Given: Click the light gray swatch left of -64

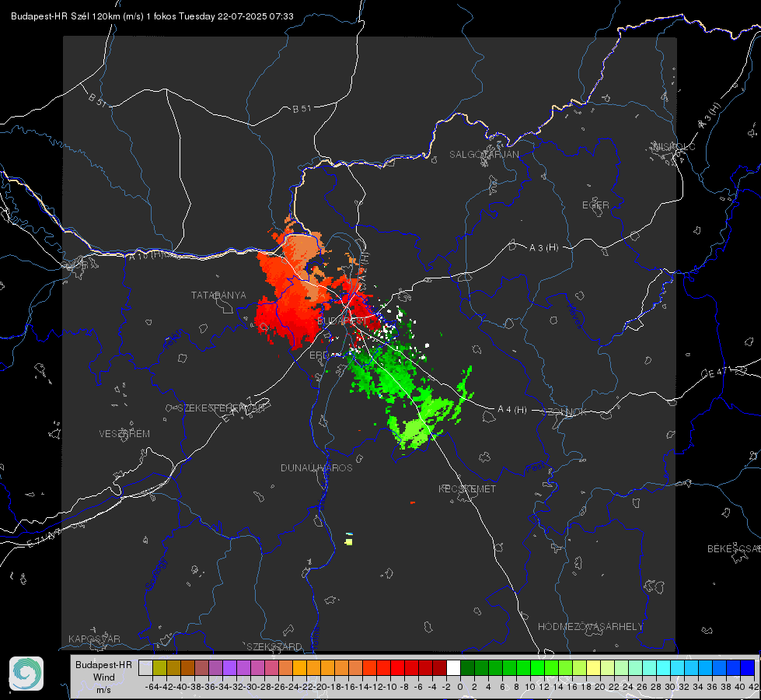Looking at the screenshot, I should [145, 667].
